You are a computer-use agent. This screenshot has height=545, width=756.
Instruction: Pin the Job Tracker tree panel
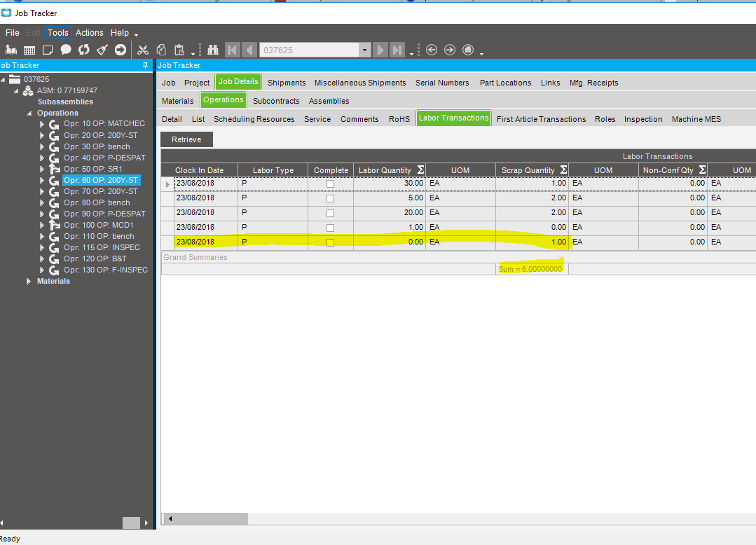tap(146, 65)
